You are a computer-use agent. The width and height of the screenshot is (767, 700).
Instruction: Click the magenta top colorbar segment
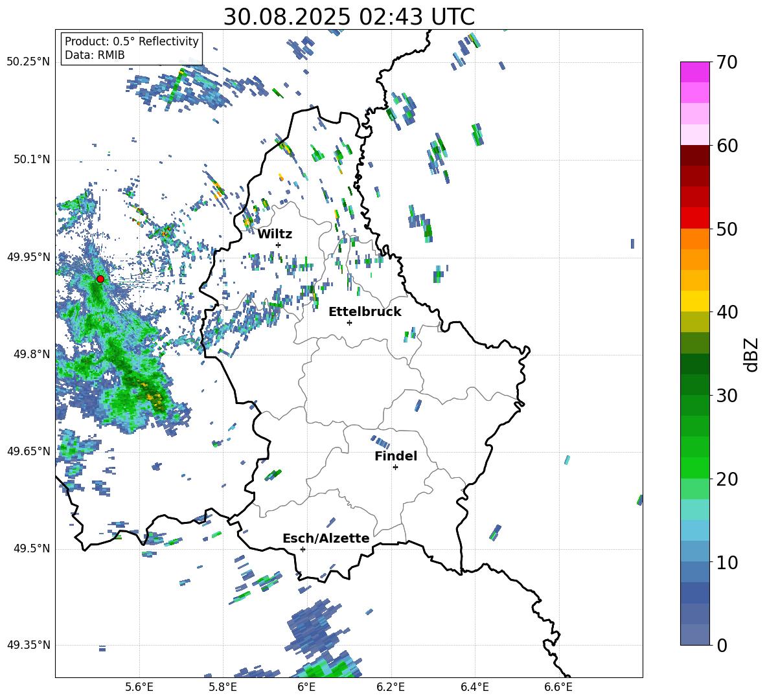pyautogui.click(x=694, y=72)
